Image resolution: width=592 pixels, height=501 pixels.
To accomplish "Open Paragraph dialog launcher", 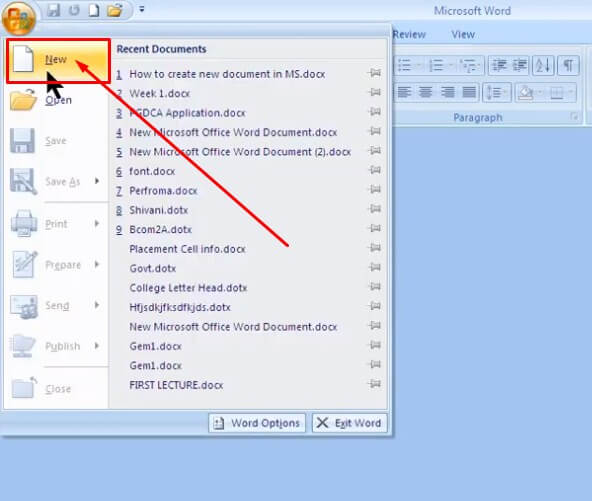I will click(575, 117).
